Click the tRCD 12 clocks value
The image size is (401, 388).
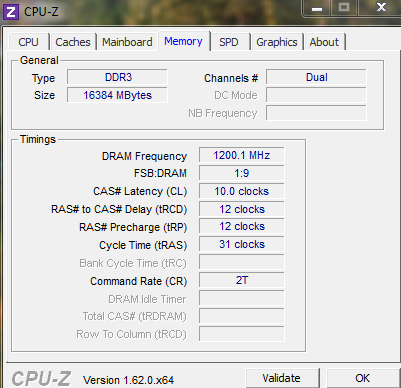[x=242, y=209]
